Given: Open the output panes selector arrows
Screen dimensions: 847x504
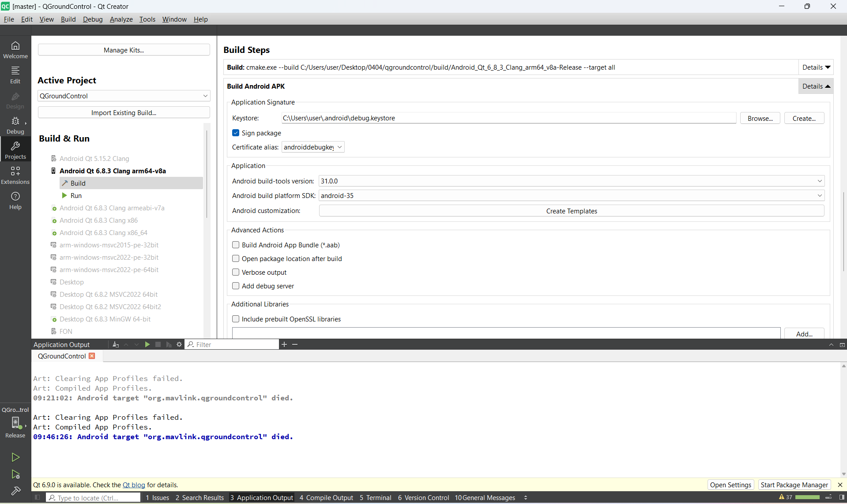Looking at the screenshot, I should pos(526,497).
